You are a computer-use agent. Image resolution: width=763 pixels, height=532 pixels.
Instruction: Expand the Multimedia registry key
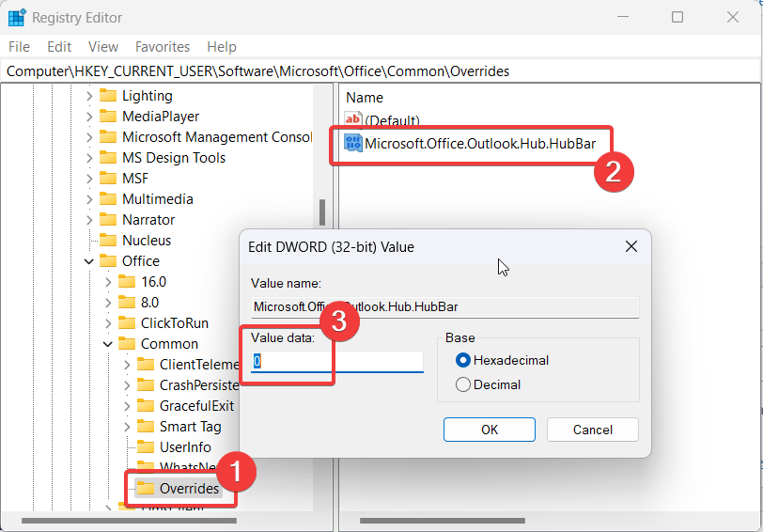89,199
